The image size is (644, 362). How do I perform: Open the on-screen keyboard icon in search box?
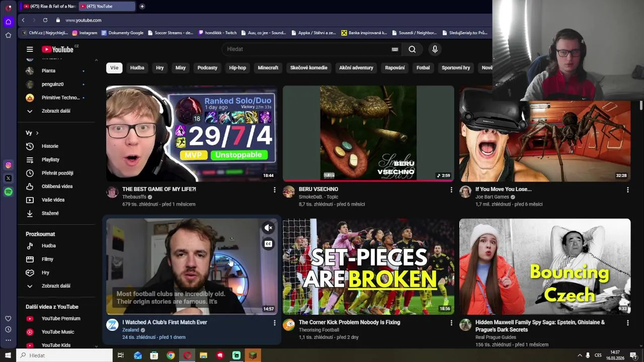click(395, 49)
